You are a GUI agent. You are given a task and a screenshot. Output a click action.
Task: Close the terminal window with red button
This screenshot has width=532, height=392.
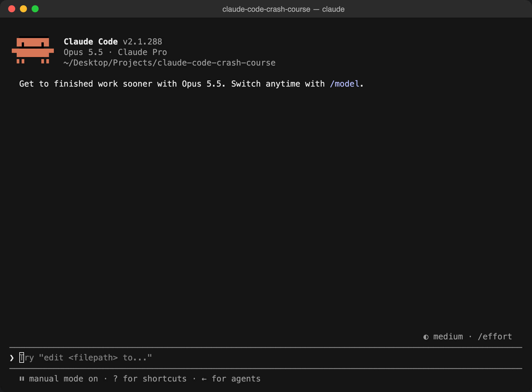(12, 9)
